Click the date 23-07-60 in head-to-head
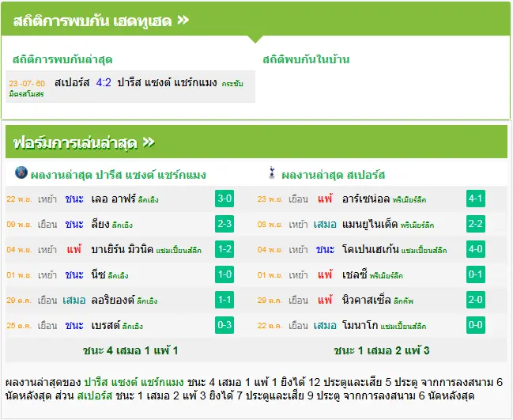 [x=27, y=84]
